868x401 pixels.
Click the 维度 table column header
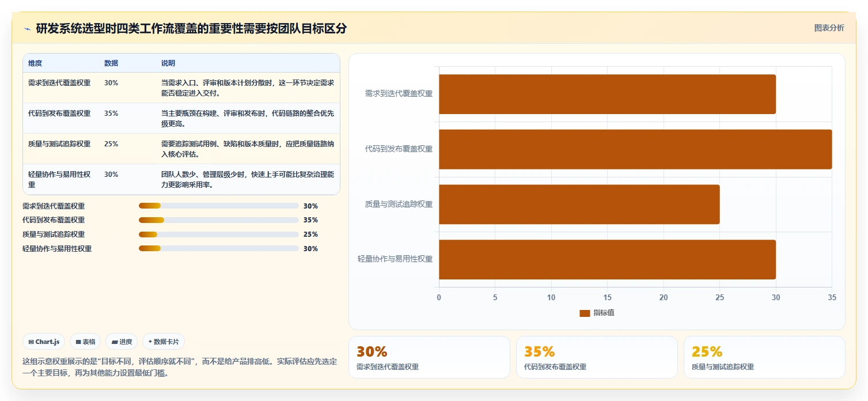click(x=35, y=63)
